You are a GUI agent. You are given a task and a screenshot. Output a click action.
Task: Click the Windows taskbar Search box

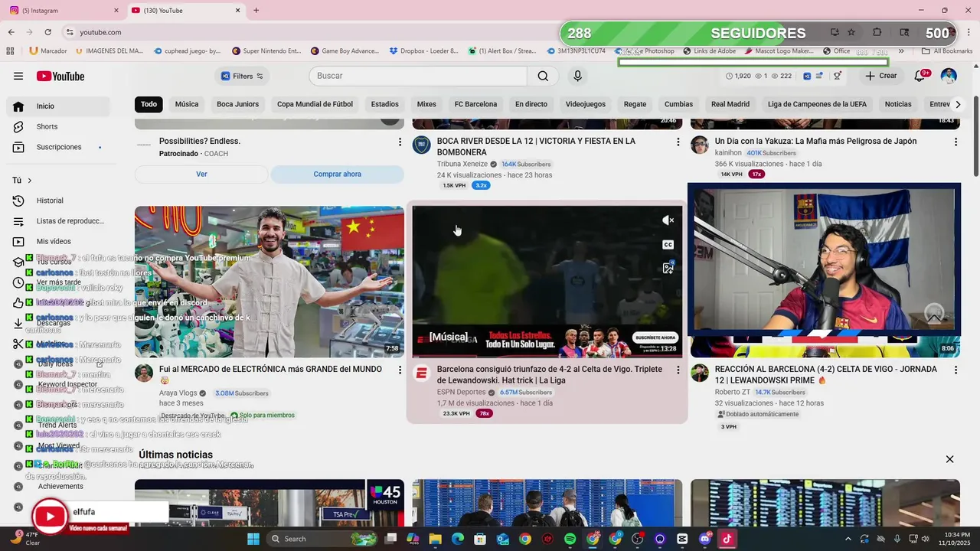coord(322,539)
